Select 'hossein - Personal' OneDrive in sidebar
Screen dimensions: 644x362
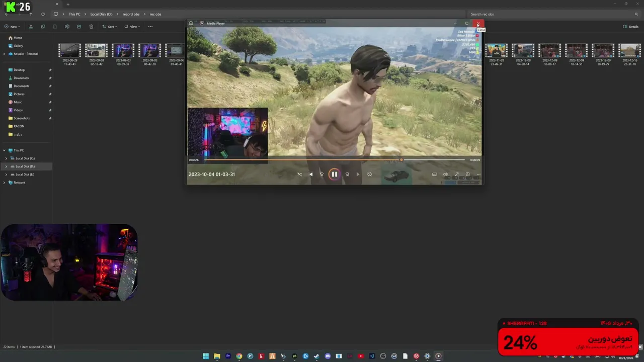[x=23, y=54]
